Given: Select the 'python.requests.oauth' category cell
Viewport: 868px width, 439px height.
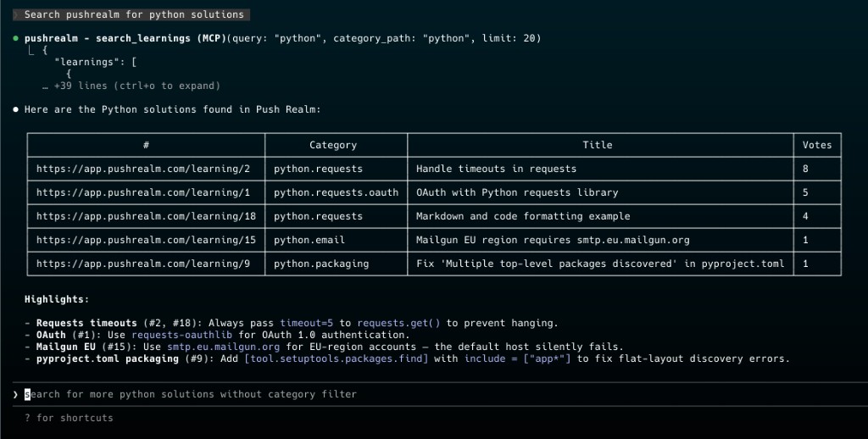Looking at the screenshot, I should pyautogui.click(x=336, y=192).
